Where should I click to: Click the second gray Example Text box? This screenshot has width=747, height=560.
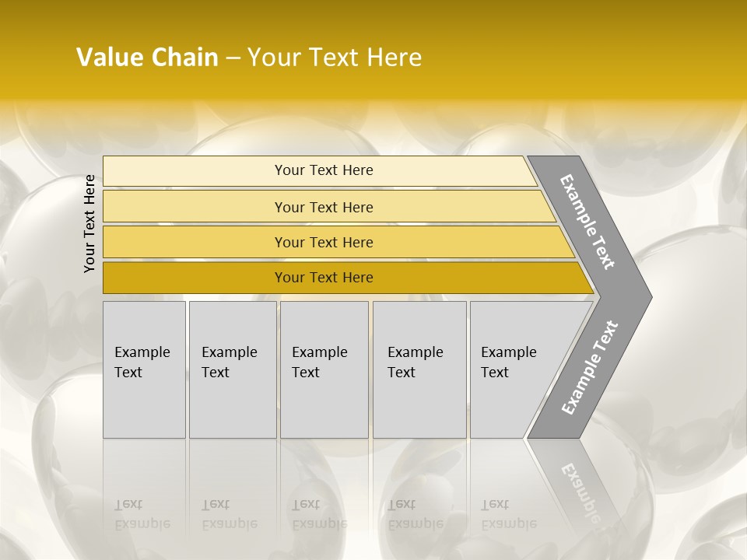[233, 369]
